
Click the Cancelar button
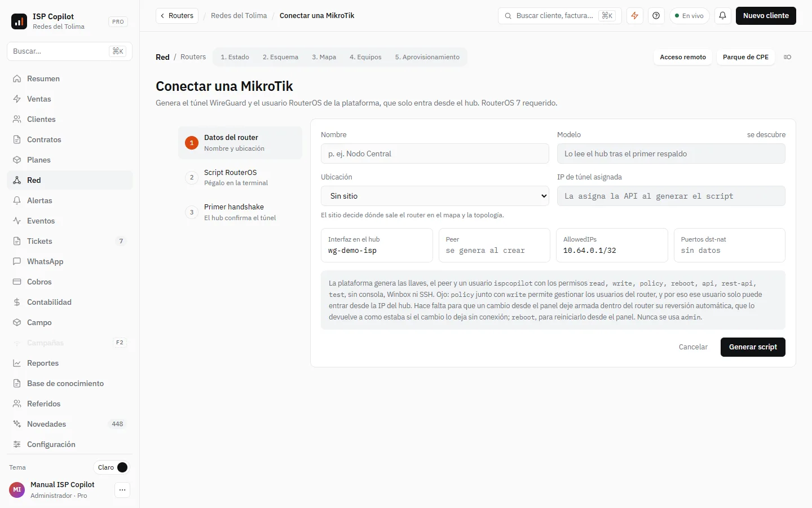[693, 347]
